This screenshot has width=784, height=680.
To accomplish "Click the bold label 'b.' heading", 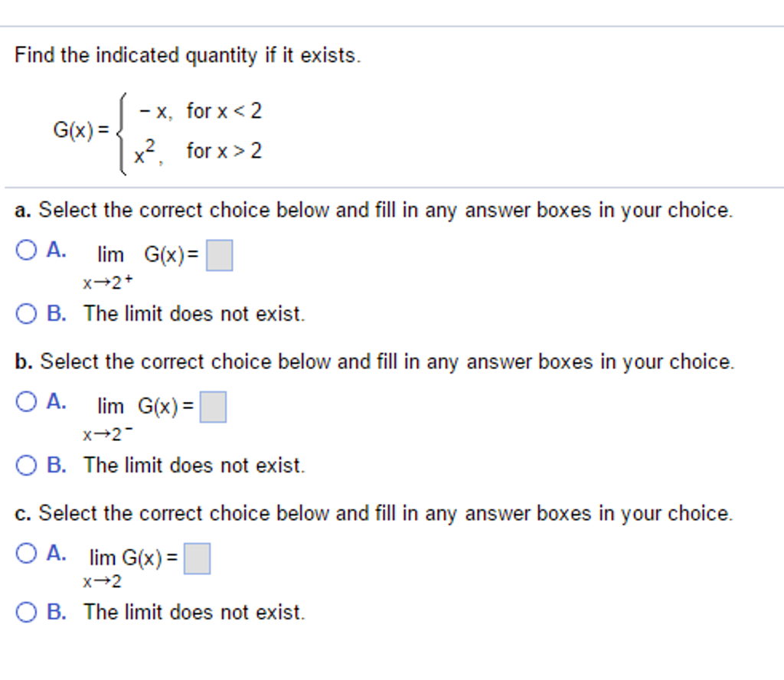I will 22,361.
